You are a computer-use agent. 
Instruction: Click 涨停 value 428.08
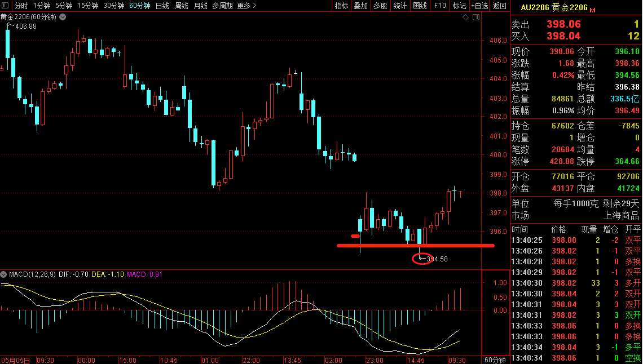562,162
